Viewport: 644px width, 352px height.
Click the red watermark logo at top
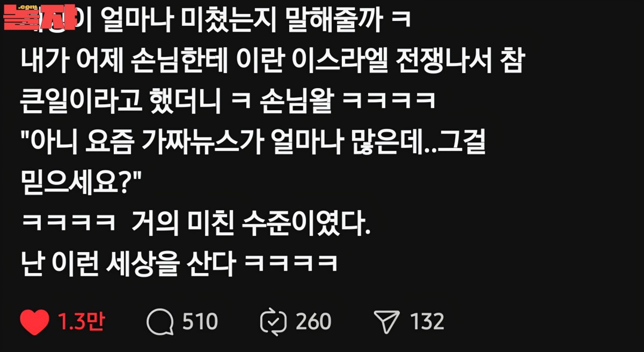[39, 17]
